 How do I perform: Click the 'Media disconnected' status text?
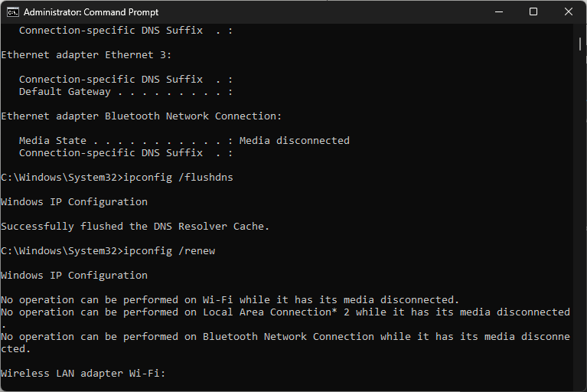(x=294, y=141)
